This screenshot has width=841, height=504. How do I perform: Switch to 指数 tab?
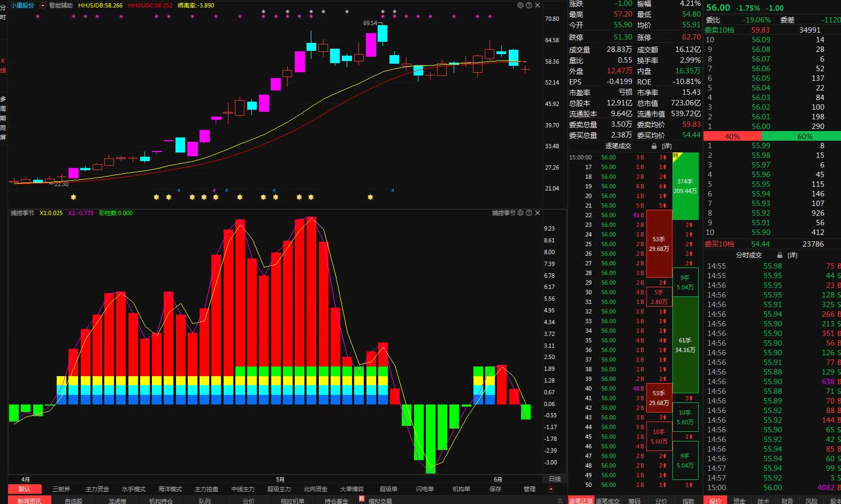pos(689,501)
